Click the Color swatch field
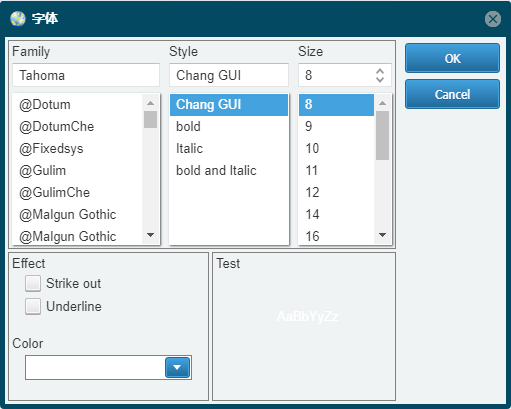 [x=95, y=367]
